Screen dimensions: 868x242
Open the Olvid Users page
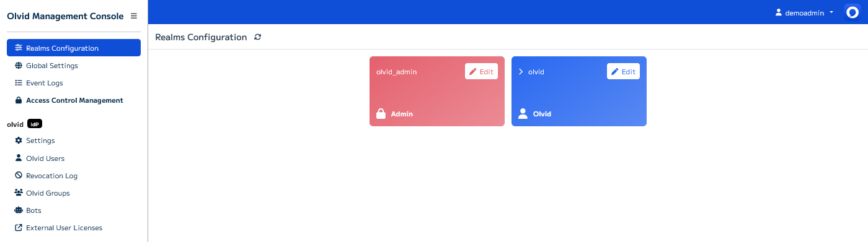[x=74, y=158]
